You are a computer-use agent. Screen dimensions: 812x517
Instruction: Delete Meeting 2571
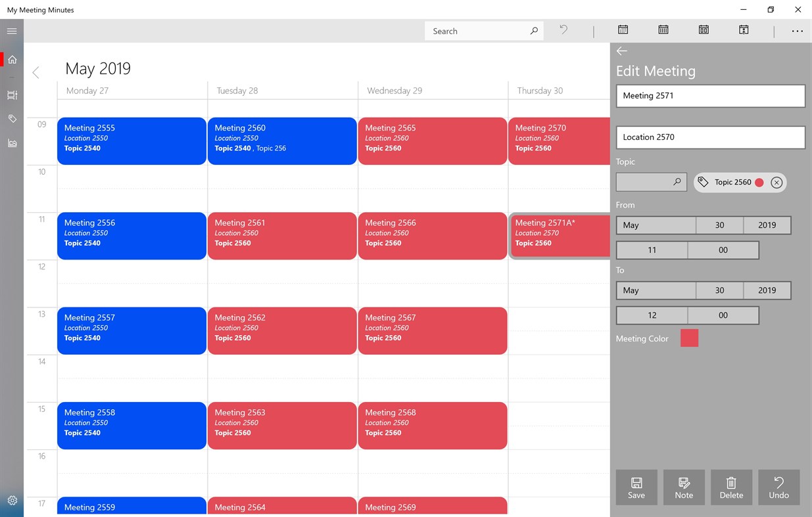pyautogui.click(x=731, y=487)
